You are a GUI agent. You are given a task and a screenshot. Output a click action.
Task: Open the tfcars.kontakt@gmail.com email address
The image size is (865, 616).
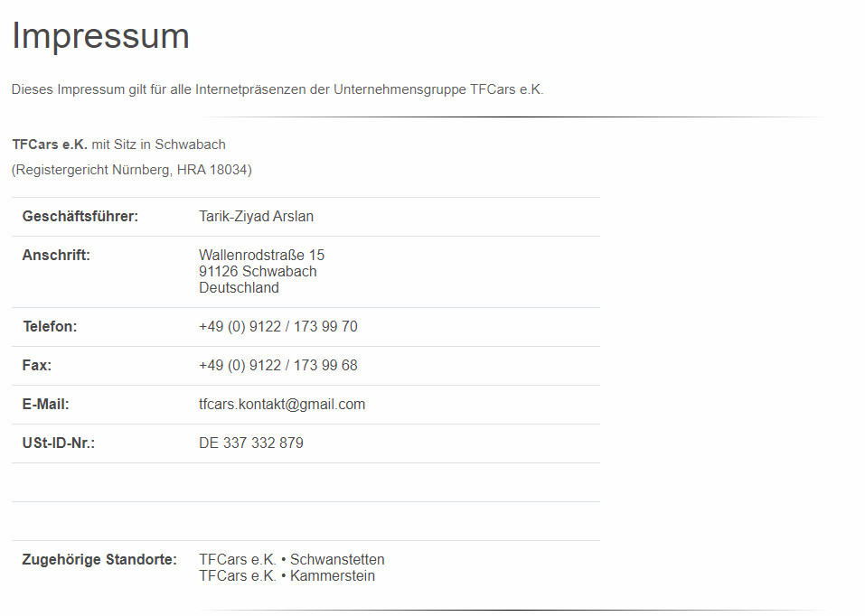coord(282,405)
